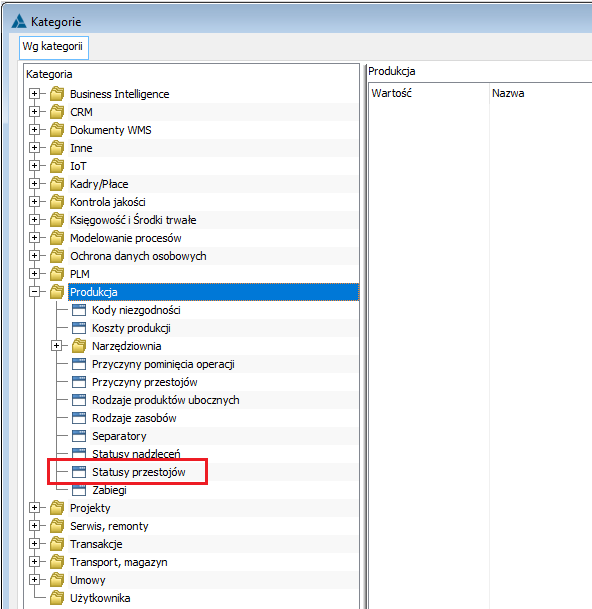Click the application logo in title bar
Image resolution: width=592 pixels, height=609 pixels.
(x=19, y=21)
